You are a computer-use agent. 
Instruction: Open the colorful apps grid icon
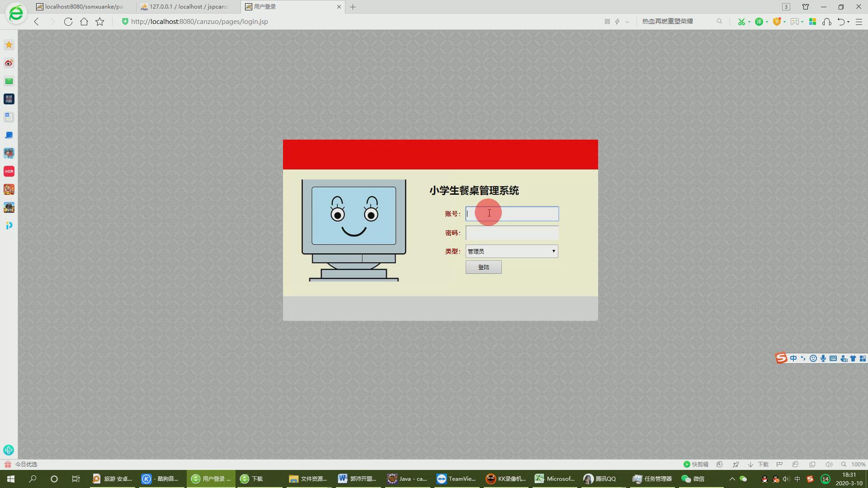[812, 22]
